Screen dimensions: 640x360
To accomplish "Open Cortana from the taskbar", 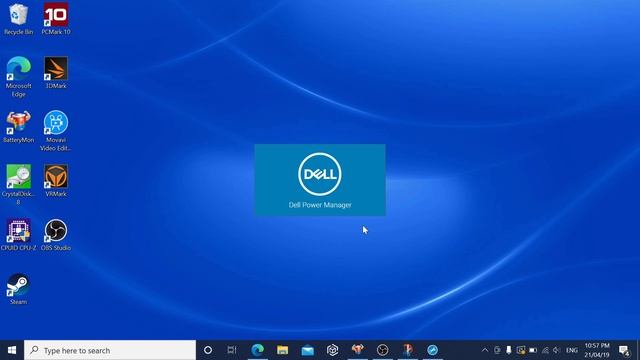I will (208, 350).
